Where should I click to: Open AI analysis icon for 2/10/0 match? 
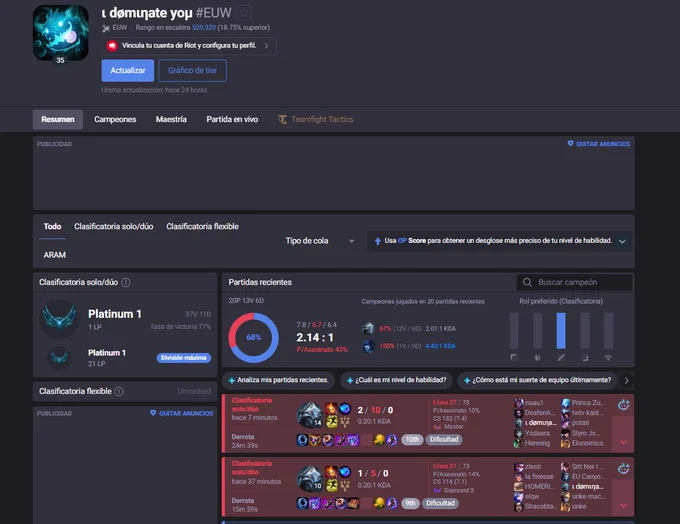624,405
